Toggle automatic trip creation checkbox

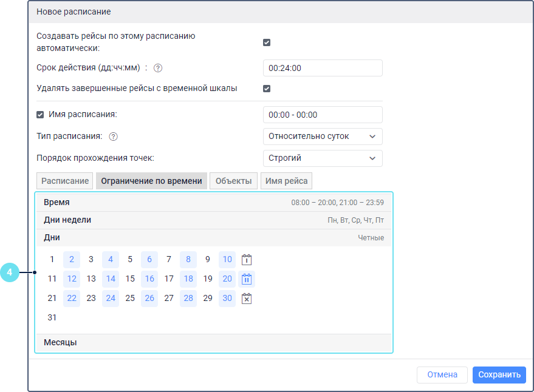(267, 42)
